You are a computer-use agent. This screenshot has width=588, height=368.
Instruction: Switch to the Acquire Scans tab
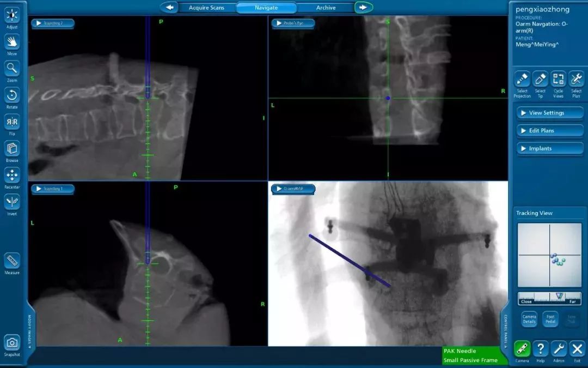click(x=206, y=8)
